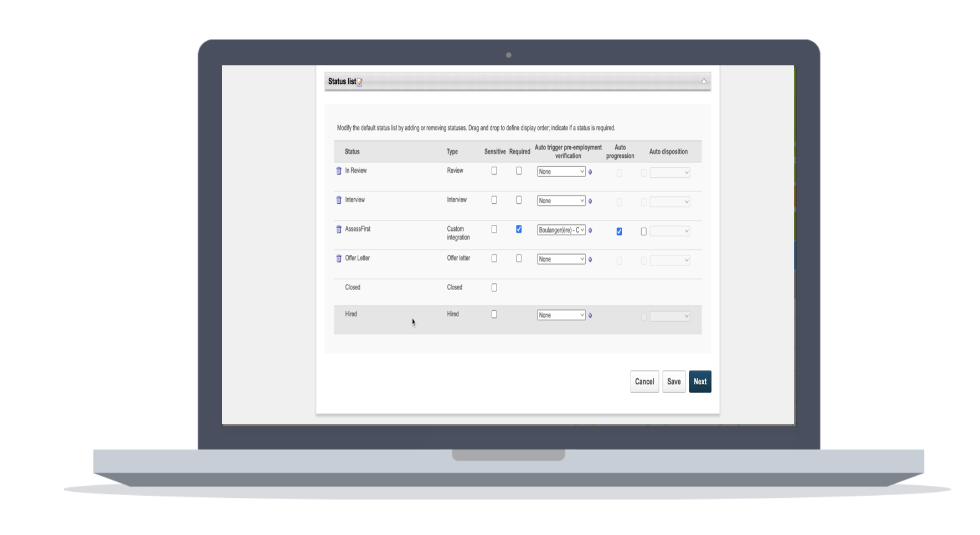The width and height of the screenshot is (980, 535).
Task: Open In Review pre-employment verification dropdown
Action: 561,172
